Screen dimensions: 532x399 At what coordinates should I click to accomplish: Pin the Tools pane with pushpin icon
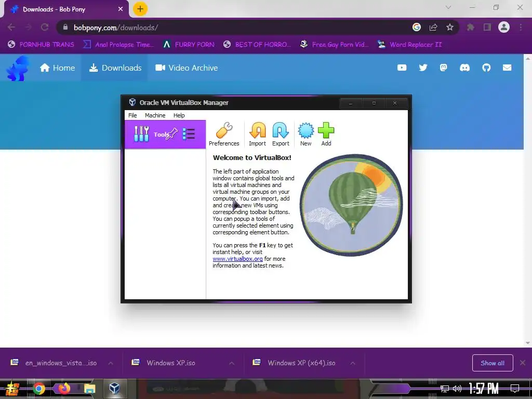[171, 134]
